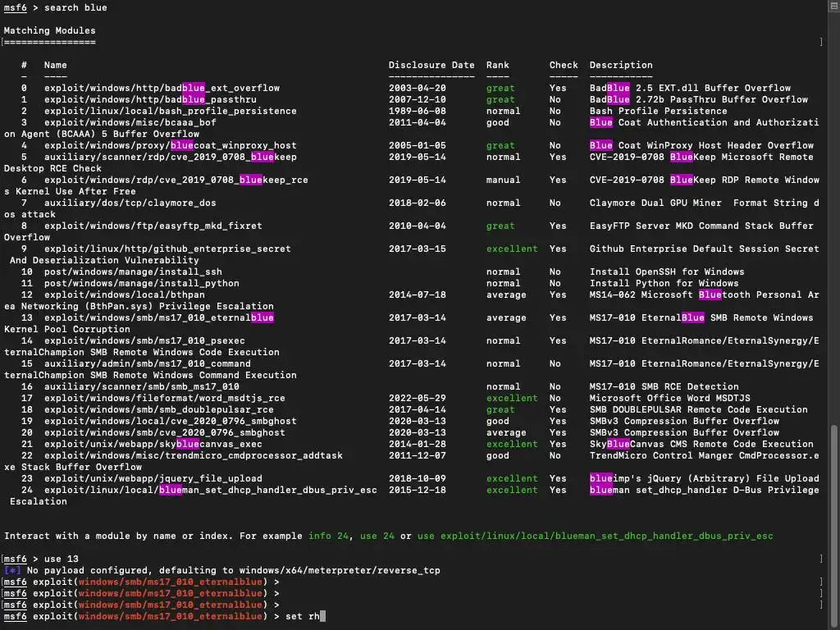The height and width of the screenshot is (630, 840).
Task: Click 'SkyBlueCanvas CMS Remote Code Execution' description
Action: click(x=701, y=445)
